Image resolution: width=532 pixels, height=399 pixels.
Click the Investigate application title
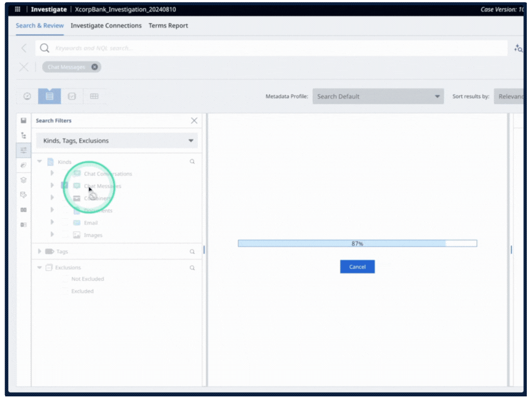click(49, 9)
